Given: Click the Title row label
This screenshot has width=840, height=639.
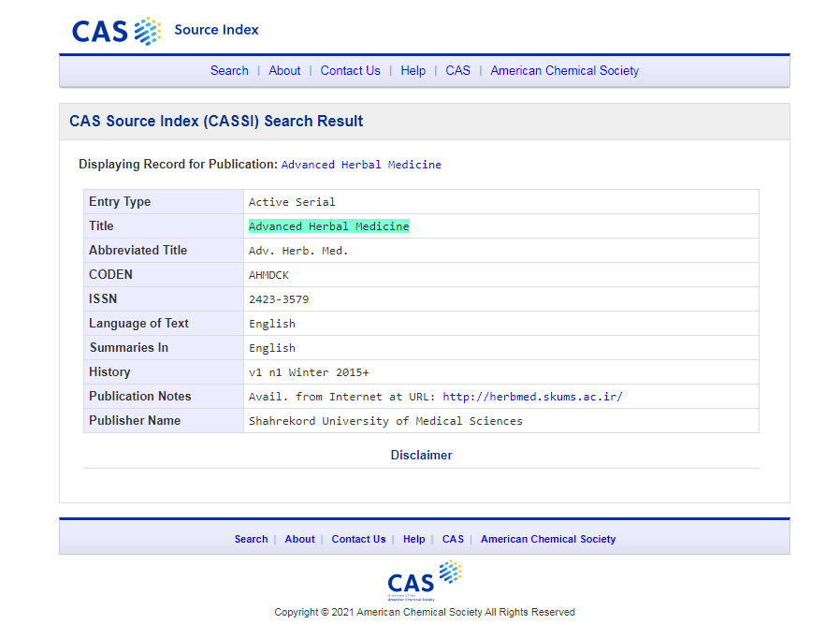Looking at the screenshot, I should pyautogui.click(x=101, y=226).
